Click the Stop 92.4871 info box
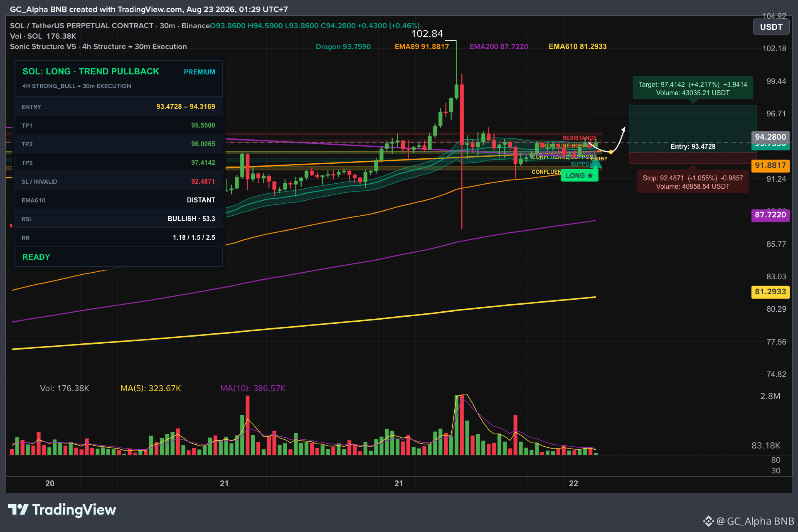 click(x=693, y=182)
